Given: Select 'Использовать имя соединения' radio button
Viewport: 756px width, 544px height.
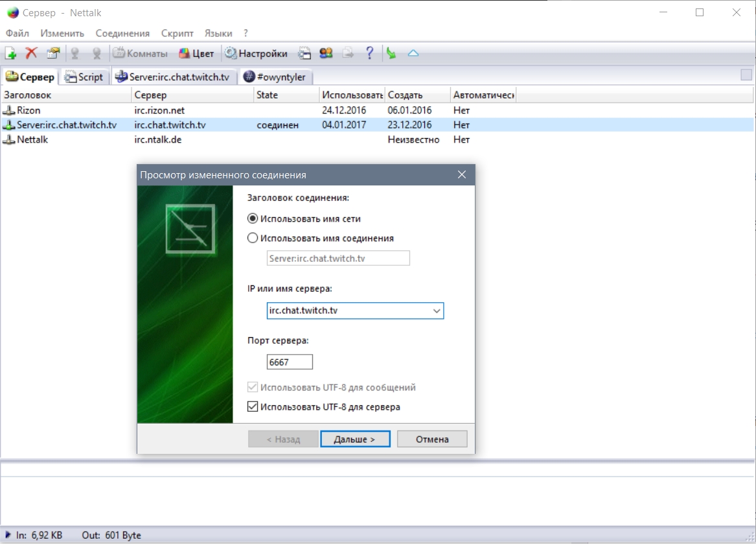Looking at the screenshot, I should 253,238.
